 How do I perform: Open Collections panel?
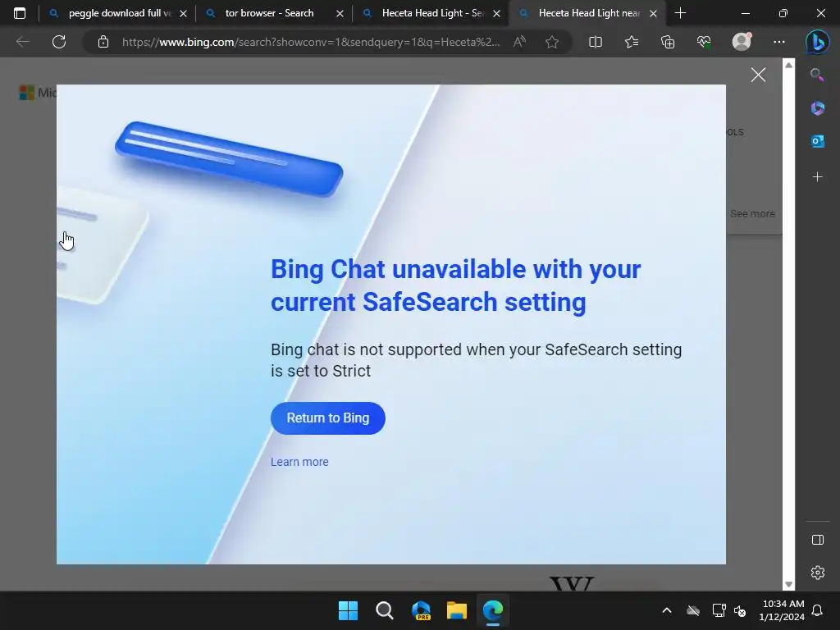pyautogui.click(x=668, y=42)
